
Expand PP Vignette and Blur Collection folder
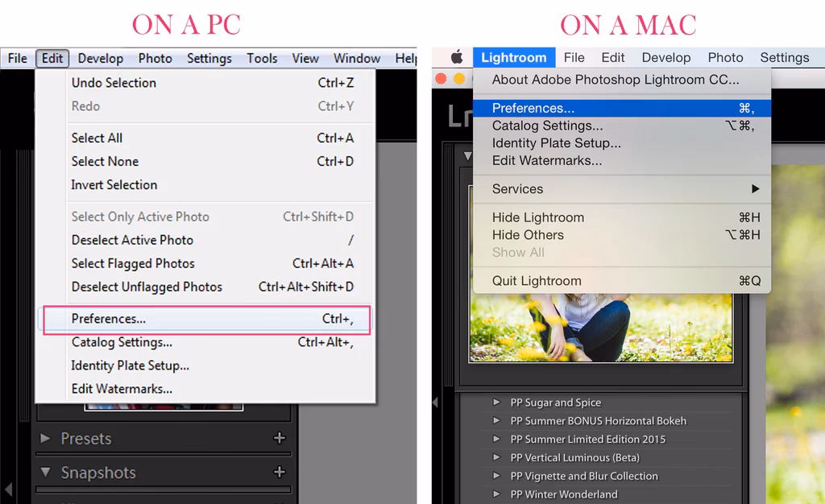496,476
